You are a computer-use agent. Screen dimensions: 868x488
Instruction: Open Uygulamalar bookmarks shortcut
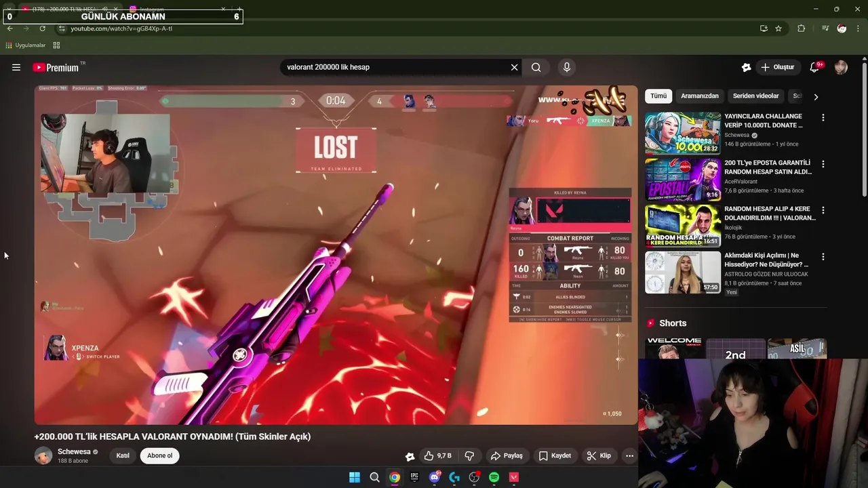(25, 45)
